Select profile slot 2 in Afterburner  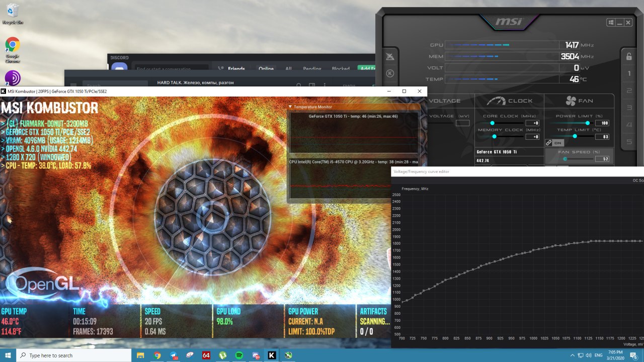628,91
